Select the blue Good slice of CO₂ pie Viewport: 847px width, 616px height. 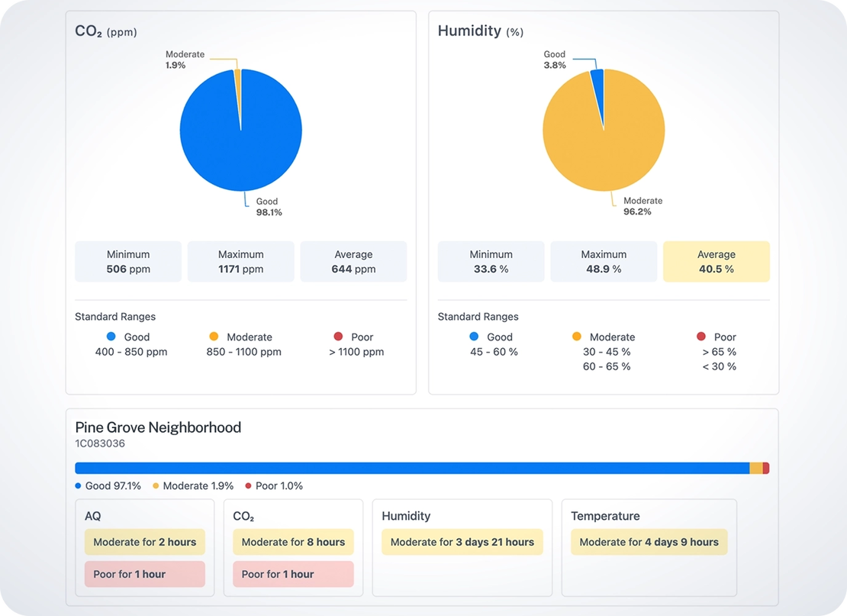coord(240,141)
